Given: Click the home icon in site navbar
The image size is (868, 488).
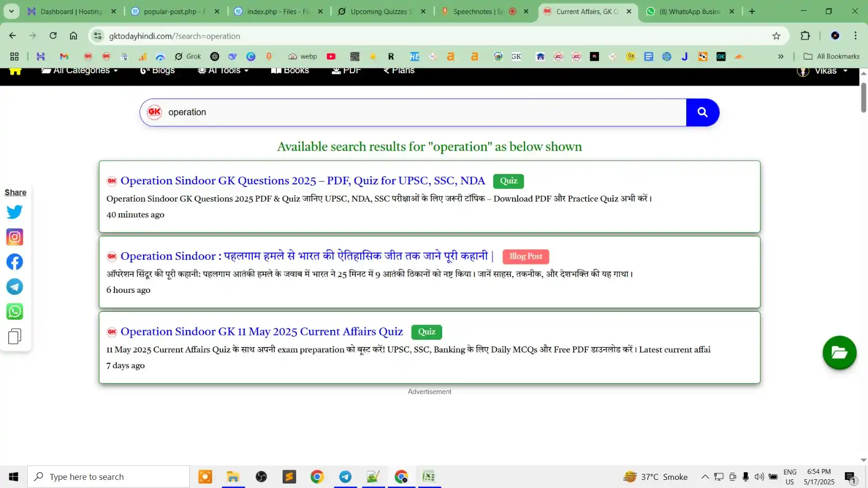Looking at the screenshot, I should click(x=15, y=70).
